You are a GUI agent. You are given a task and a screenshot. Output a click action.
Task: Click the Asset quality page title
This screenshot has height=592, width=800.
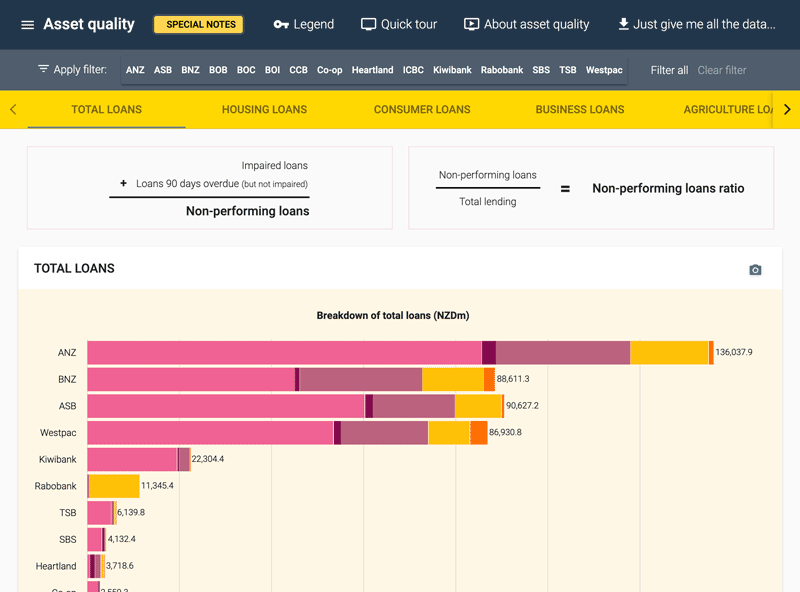click(89, 24)
